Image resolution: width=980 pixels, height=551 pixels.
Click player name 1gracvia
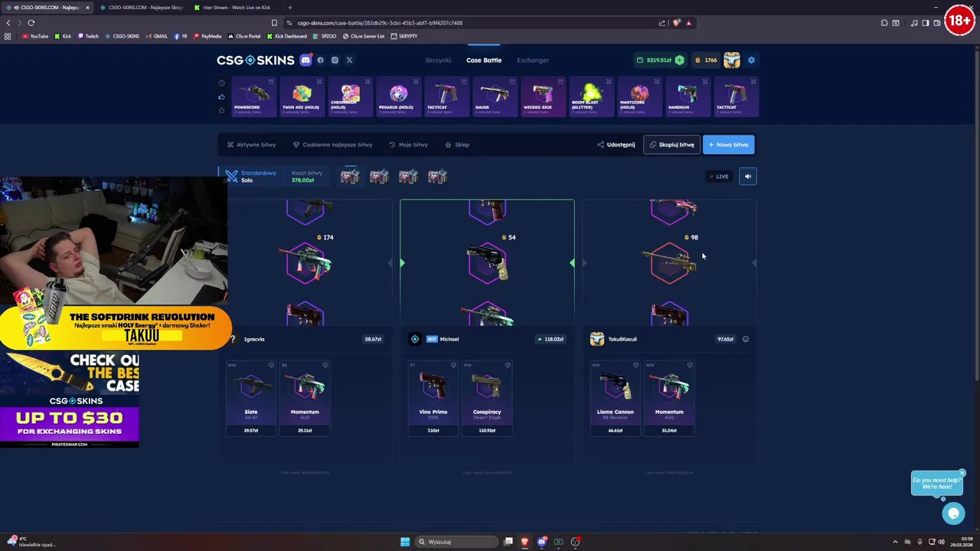pos(253,339)
